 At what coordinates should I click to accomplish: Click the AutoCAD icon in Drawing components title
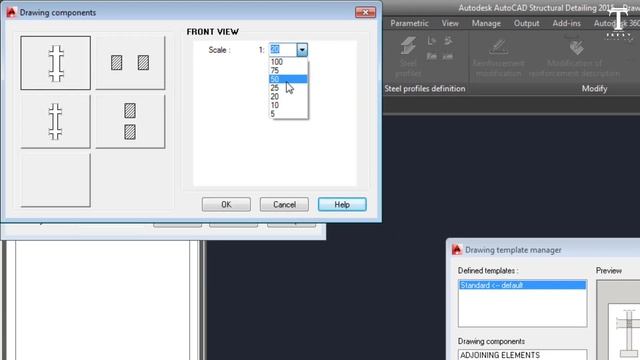click(x=11, y=12)
